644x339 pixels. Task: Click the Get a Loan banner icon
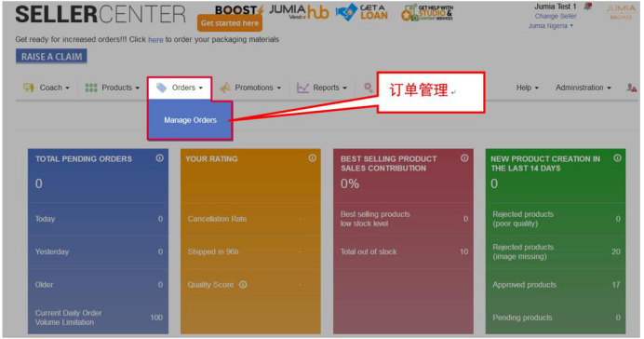[x=361, y=12]
